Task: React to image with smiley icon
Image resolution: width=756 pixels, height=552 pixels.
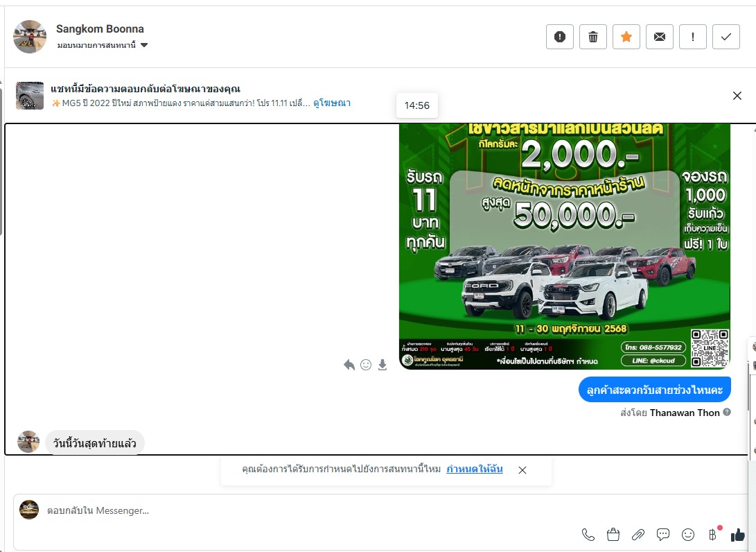Action: pos(366,365)
